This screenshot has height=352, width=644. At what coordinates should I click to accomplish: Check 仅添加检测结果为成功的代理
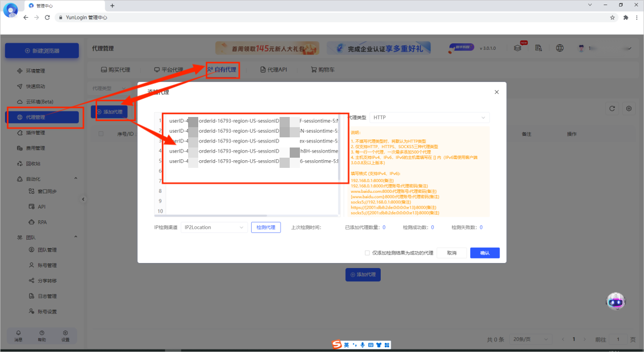[x=367, y=253]
